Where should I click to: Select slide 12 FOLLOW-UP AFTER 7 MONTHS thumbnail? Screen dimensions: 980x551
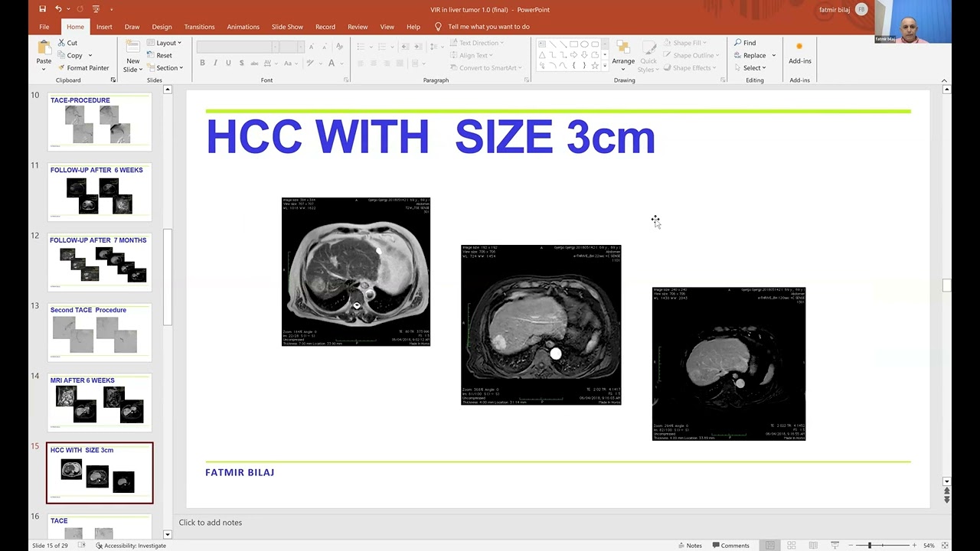click(x=100, y=262)
